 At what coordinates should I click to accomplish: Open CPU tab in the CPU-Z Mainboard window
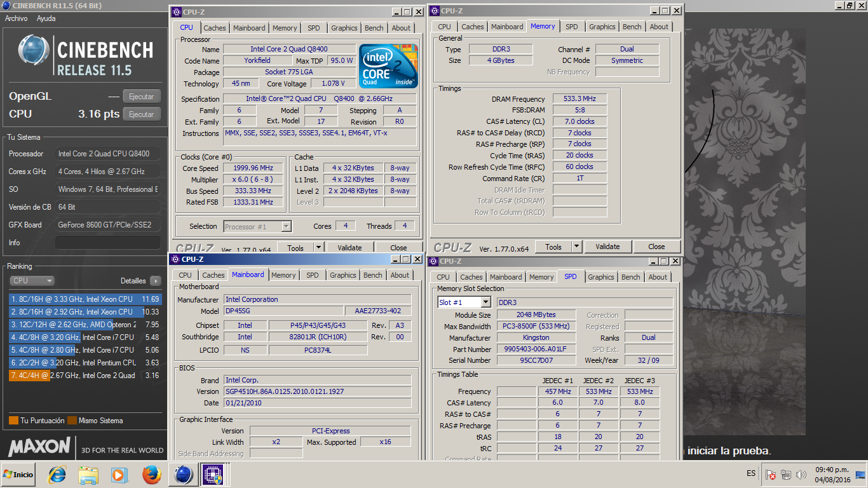click(x=185, y=275)
